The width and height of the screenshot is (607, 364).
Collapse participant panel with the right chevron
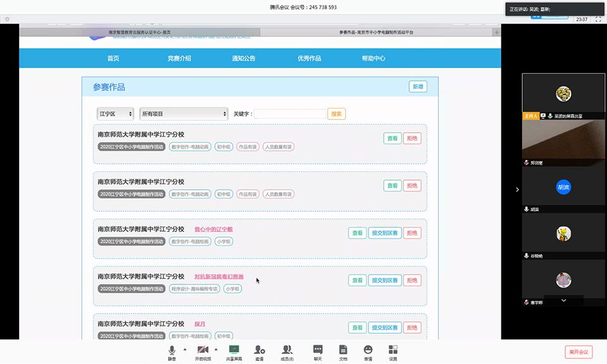pyautogui.click(x=517, y=190)
